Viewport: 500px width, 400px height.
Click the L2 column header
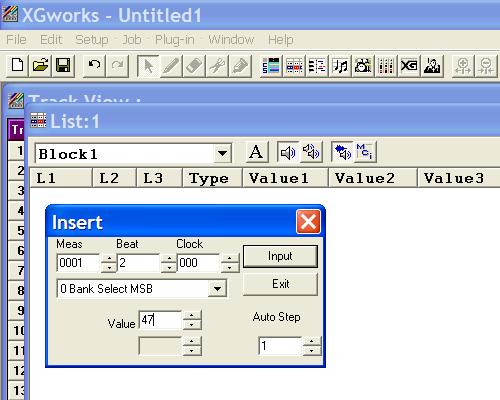pyautogui.click(x=114, y=178)
